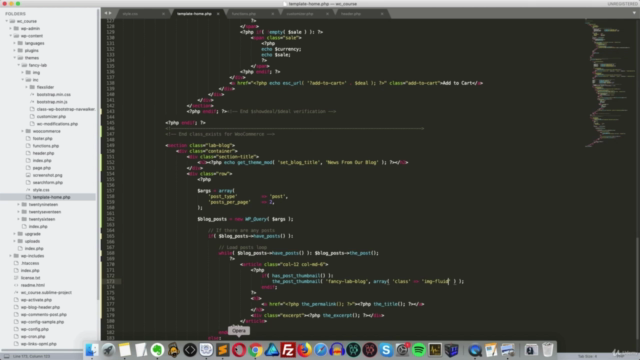Open license.txt in sidebar
The image size is (640, 360).
(31, 278)
